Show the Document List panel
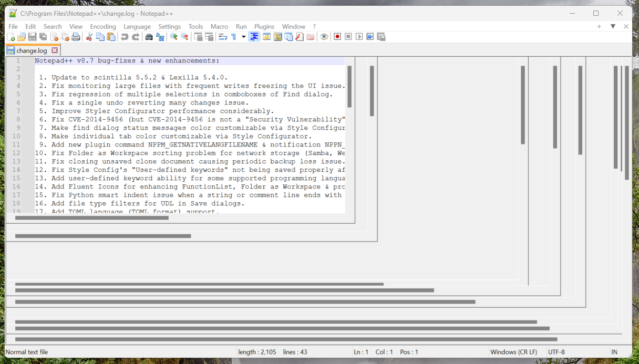The height and width of the screenshot is (364, 639). click(288, 37)
